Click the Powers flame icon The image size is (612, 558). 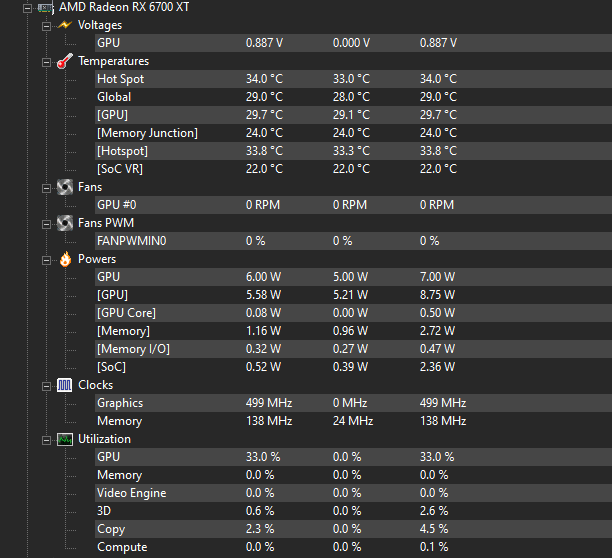(65, 259)
